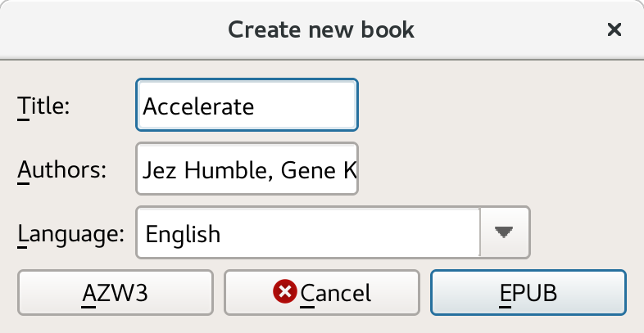Click the word English in Language box
Viewport: 644px width, 333px height.
183,234
